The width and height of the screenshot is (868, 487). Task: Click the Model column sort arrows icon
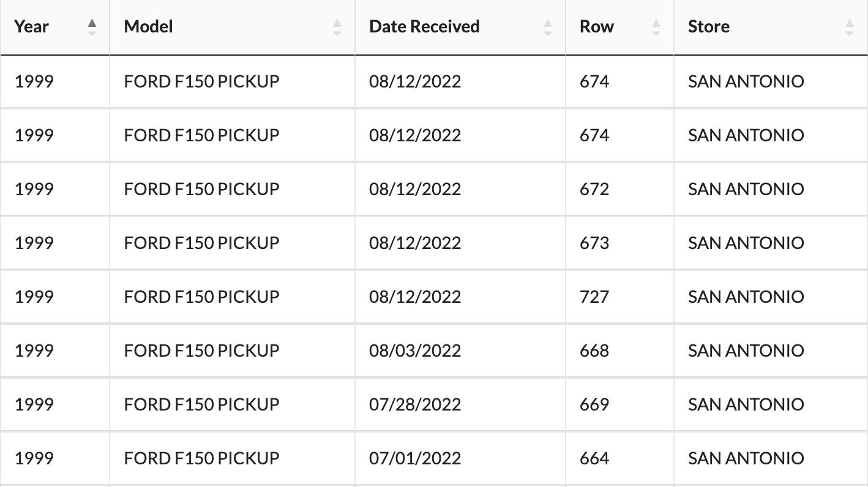point(337,27)
